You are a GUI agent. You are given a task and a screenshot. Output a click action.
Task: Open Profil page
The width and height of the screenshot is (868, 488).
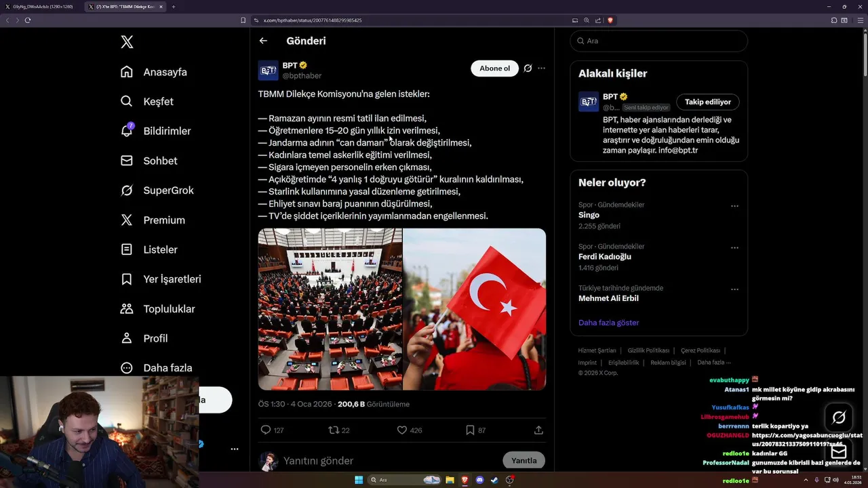point(144,338)
